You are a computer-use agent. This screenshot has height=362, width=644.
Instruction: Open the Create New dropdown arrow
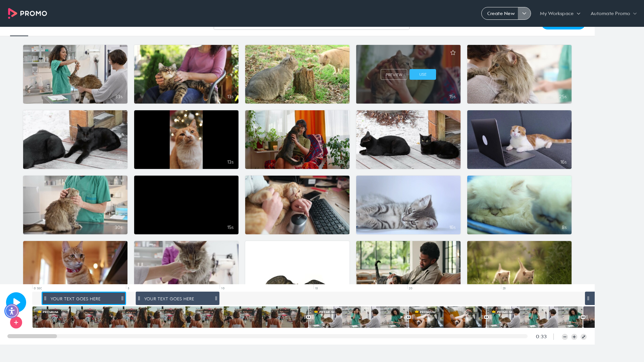[524, 13]
